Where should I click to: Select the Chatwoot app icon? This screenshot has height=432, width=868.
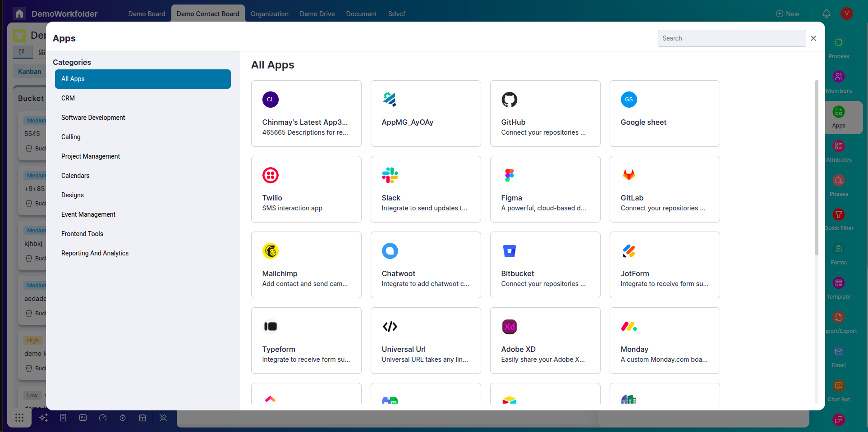pos(390,251)
